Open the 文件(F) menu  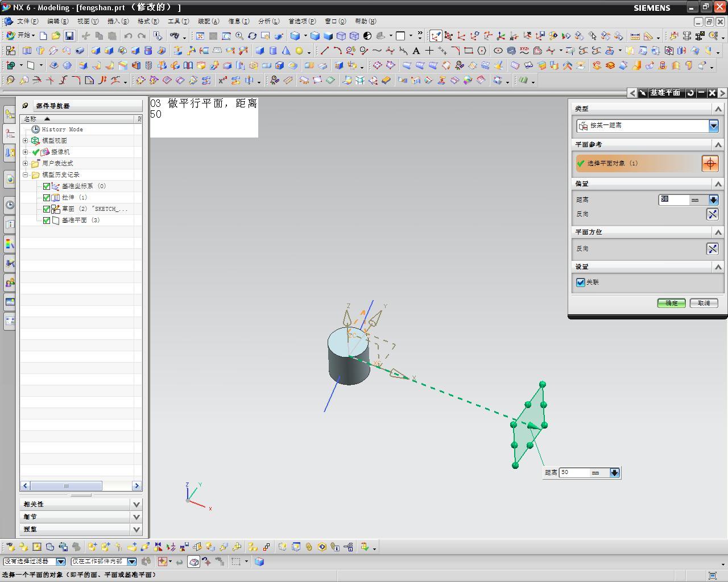coord(27,21)
